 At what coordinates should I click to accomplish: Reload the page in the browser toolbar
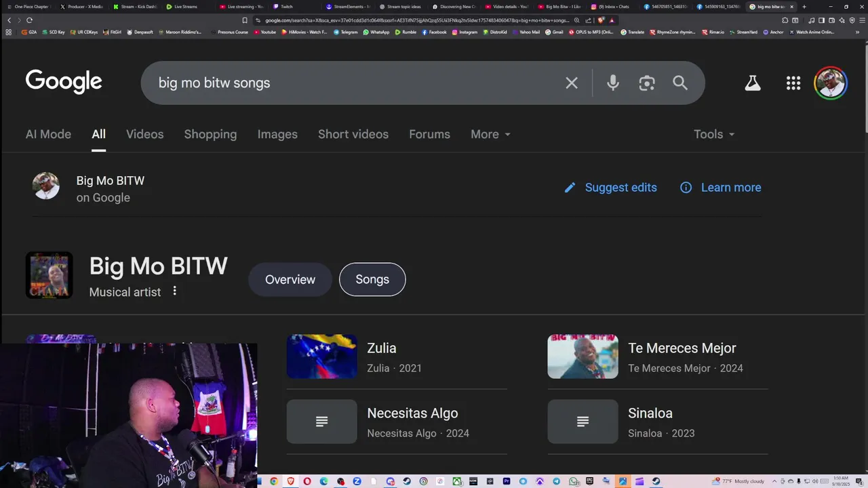click(29, 20)
